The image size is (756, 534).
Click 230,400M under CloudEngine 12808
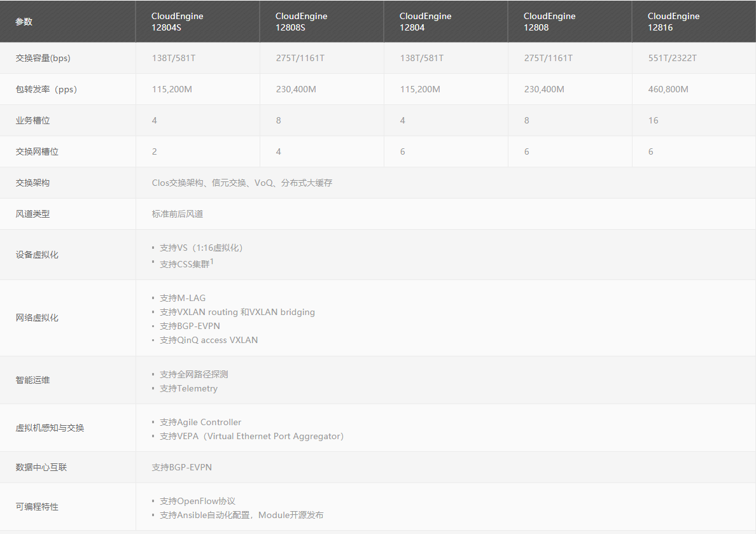[x=544, y=89]
